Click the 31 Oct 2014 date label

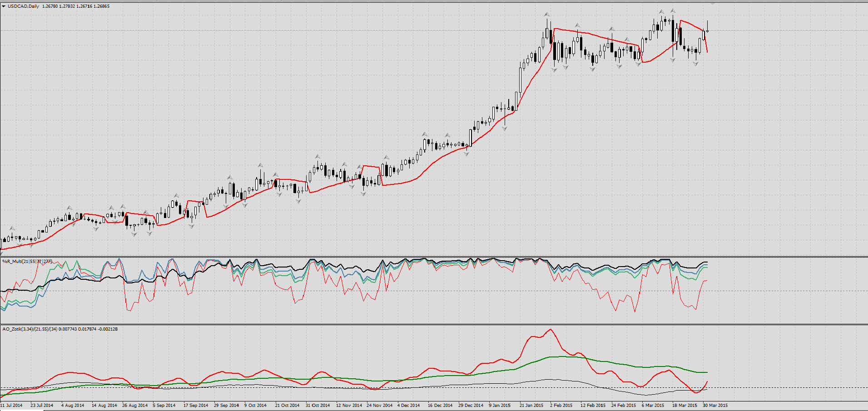[x=317, y=406]
